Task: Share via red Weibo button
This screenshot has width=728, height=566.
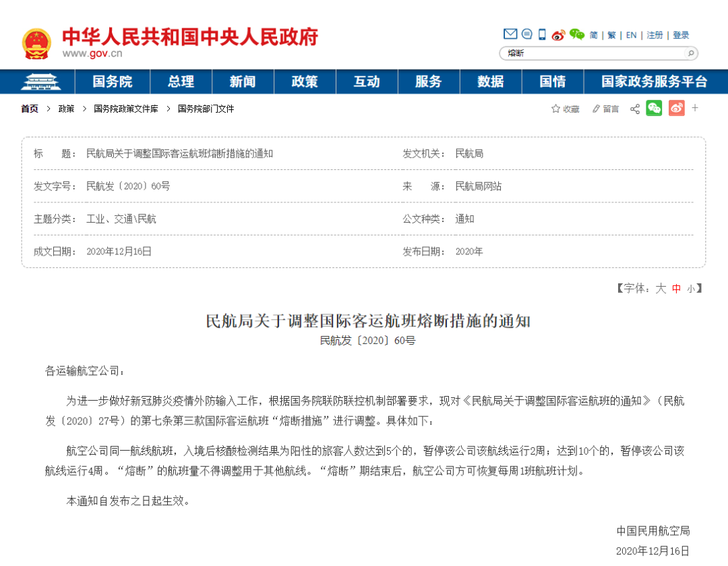Action: tap(677, 108)
